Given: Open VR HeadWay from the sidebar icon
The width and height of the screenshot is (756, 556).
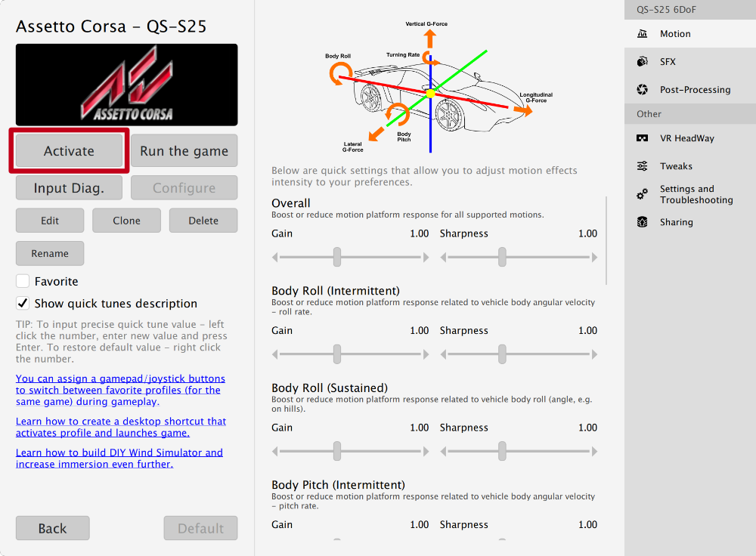Looking at the screenshot, I should (x=642, y=137).
